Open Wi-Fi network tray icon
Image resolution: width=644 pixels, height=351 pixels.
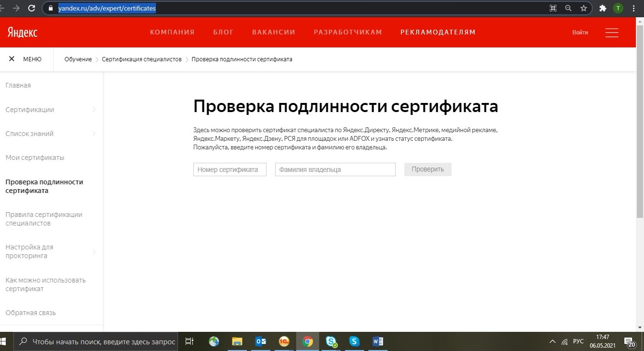click(x=565, y=341)
